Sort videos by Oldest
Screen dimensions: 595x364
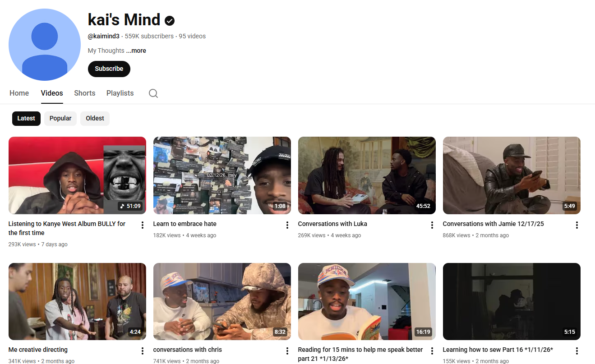[x=95, y=118]
